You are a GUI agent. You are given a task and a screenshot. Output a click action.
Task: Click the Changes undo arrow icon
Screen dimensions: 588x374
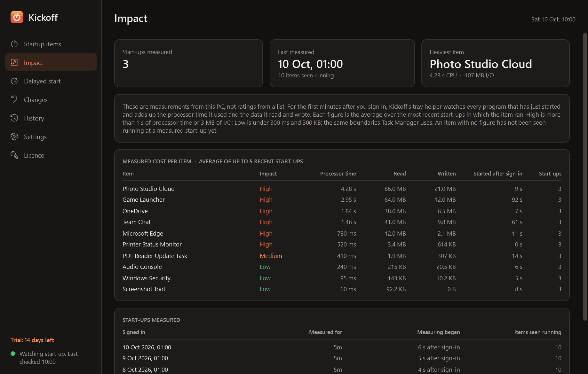(14, 99)
